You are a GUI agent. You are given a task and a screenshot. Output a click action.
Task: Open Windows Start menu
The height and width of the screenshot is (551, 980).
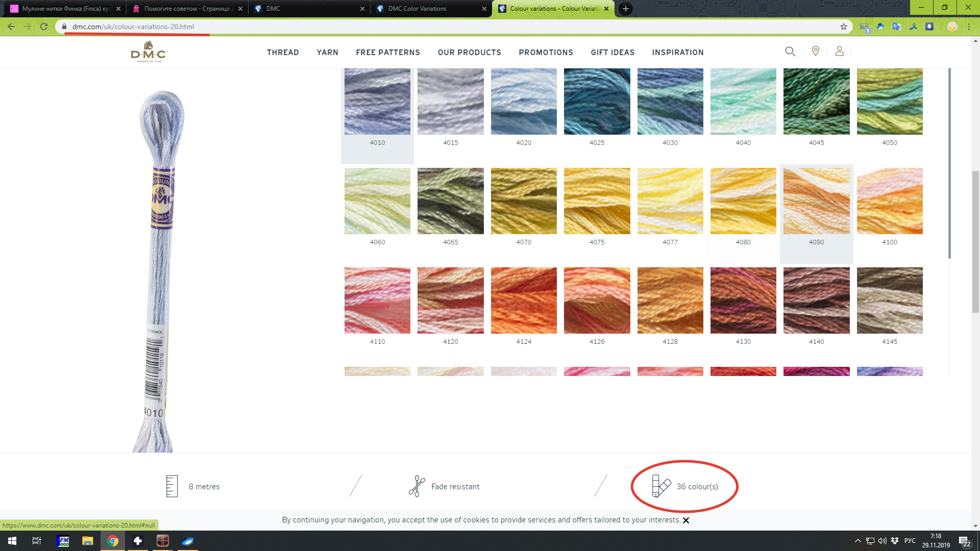pyautogui.click(x=12, y=541)
